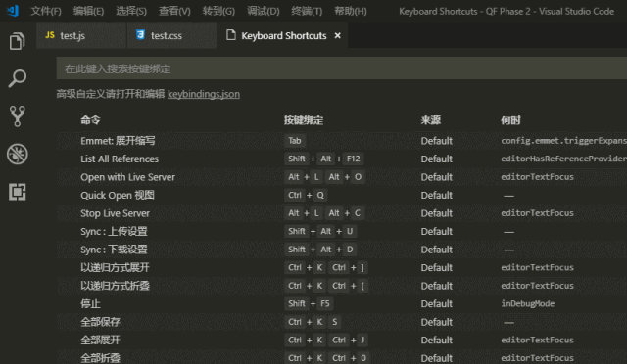Click the Alt+L Alt+C keybinding
Screen dimensions: 627x364
tap(324, 213)
